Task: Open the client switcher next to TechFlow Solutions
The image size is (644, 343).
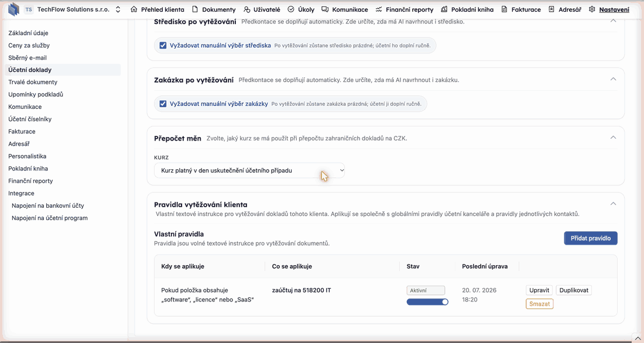Action: [x=118, y=9]
